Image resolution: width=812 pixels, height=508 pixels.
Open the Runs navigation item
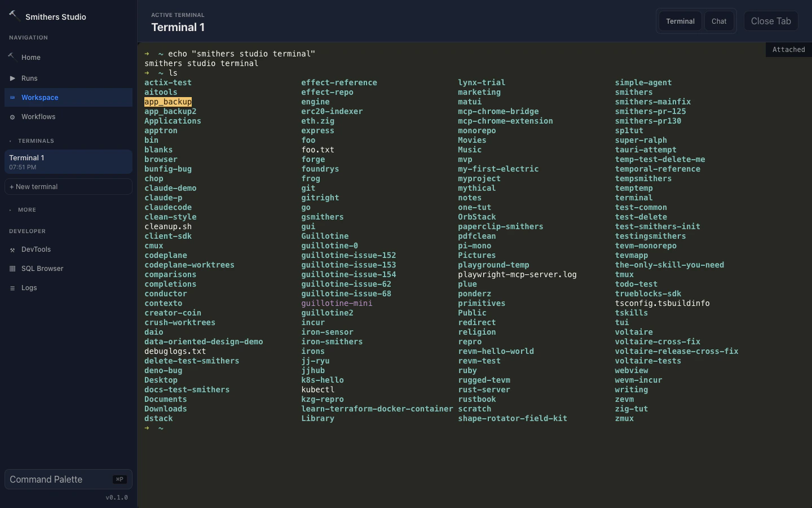pos(68,78)
